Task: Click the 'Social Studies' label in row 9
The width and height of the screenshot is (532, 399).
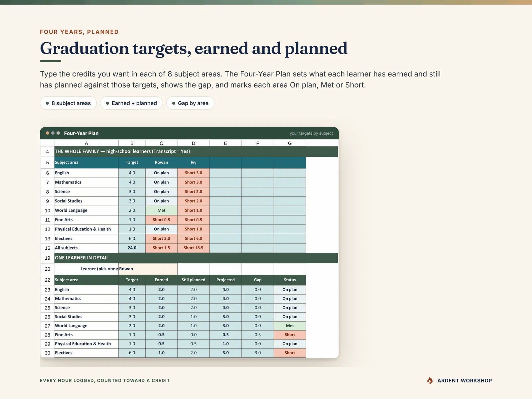Action: click(68, 201)
